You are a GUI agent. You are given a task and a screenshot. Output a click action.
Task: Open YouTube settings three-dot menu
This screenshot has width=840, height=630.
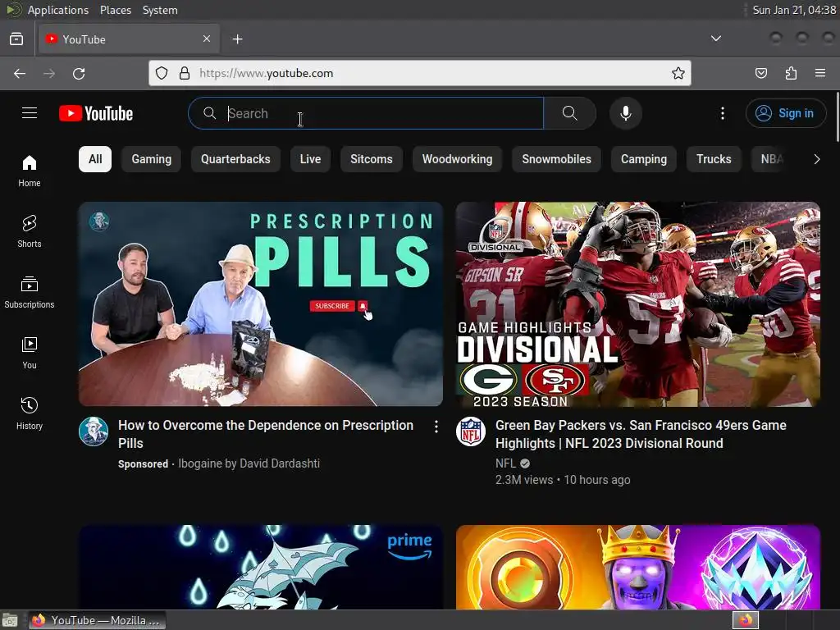(x=723, y=113)
